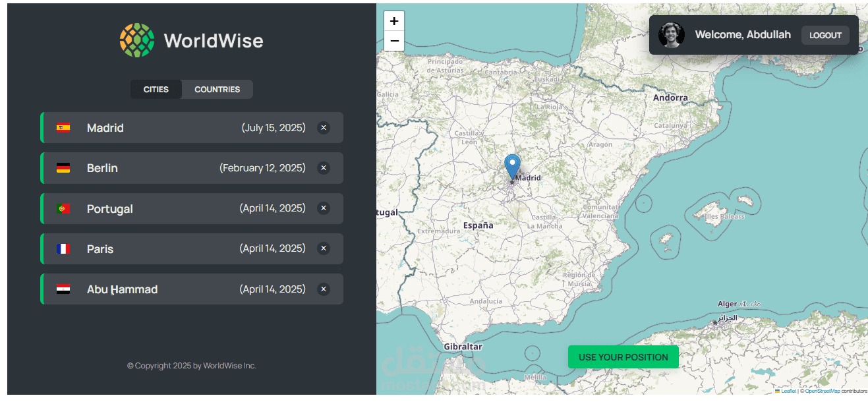The width and height of the screenshot is (868, 402).
Task: Zoom out on the map
Action: coord(394,41)
